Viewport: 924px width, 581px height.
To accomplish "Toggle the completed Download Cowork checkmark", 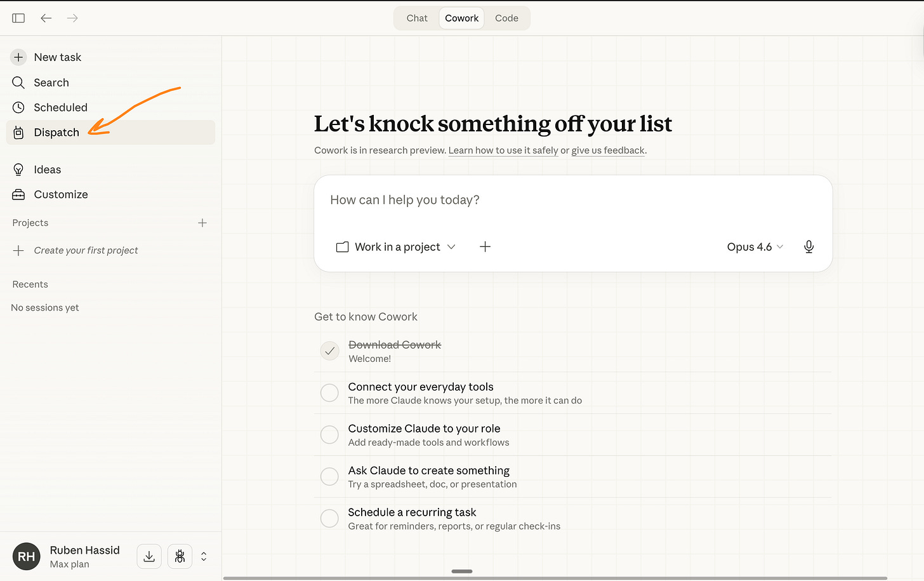I will coord(329,351).
